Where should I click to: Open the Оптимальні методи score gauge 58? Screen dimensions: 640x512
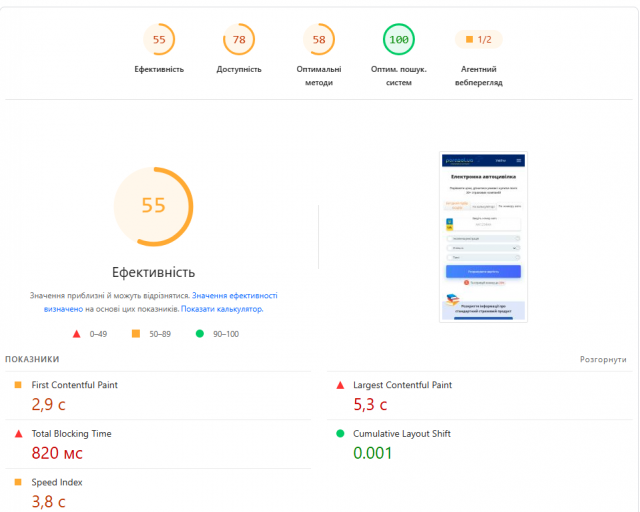319,40
